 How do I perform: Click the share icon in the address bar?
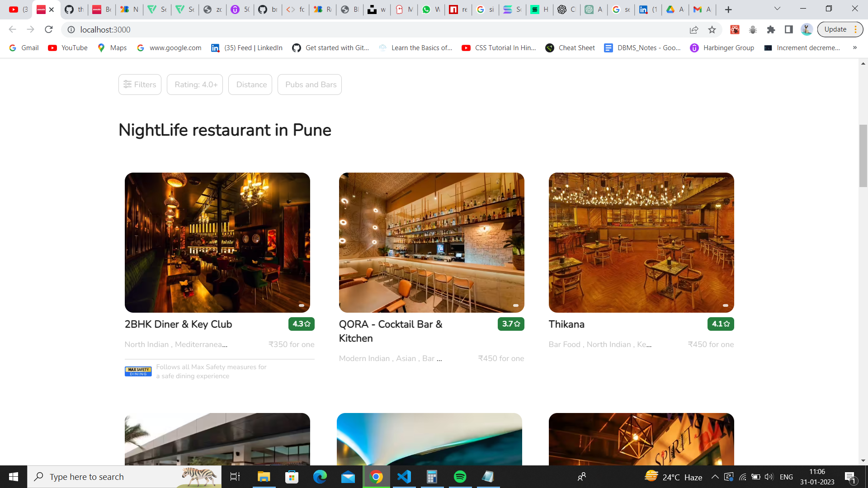[694, 30]
